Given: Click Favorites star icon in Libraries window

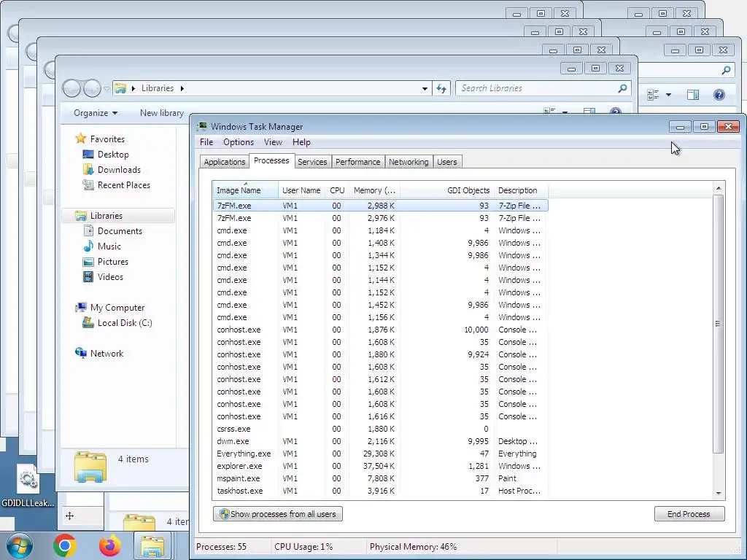Looking at the screenshot, I should [x=80, y=139].
